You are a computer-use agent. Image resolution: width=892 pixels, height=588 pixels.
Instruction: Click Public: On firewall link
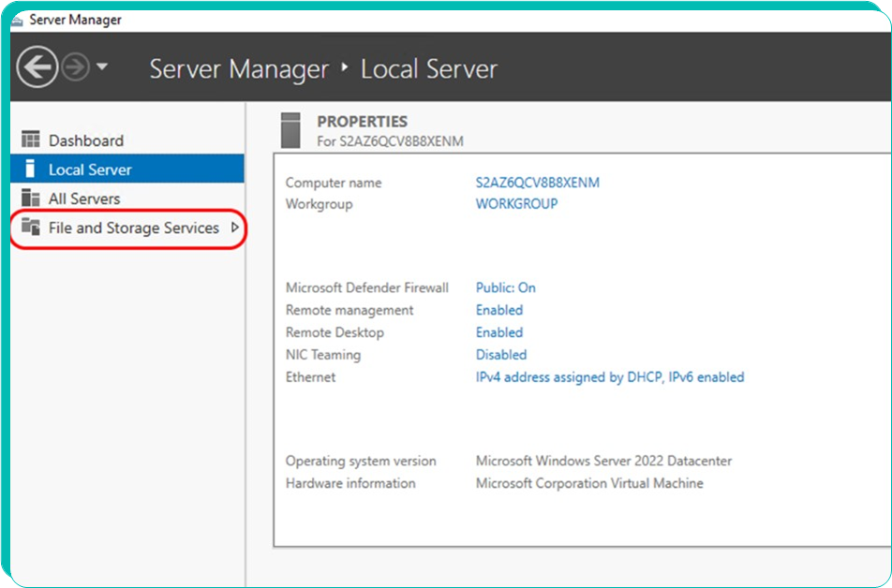pos(506,287)
